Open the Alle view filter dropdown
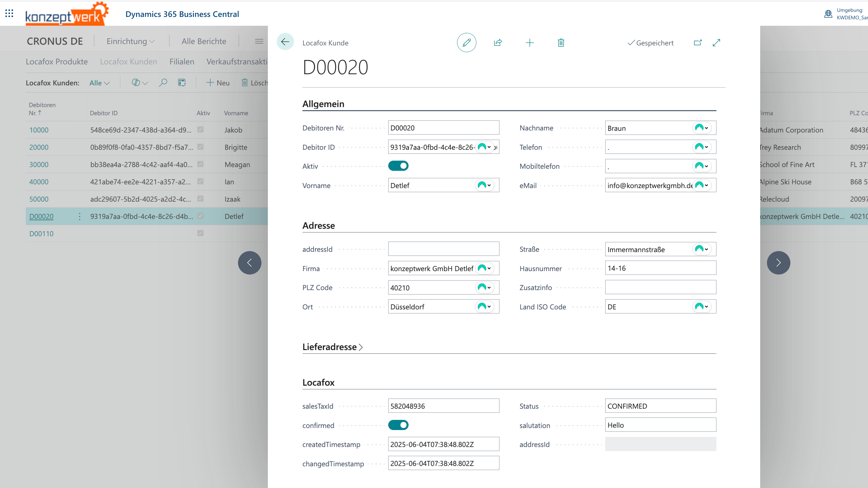The width and height of the screenshot is (868, 488). point(99,83)
